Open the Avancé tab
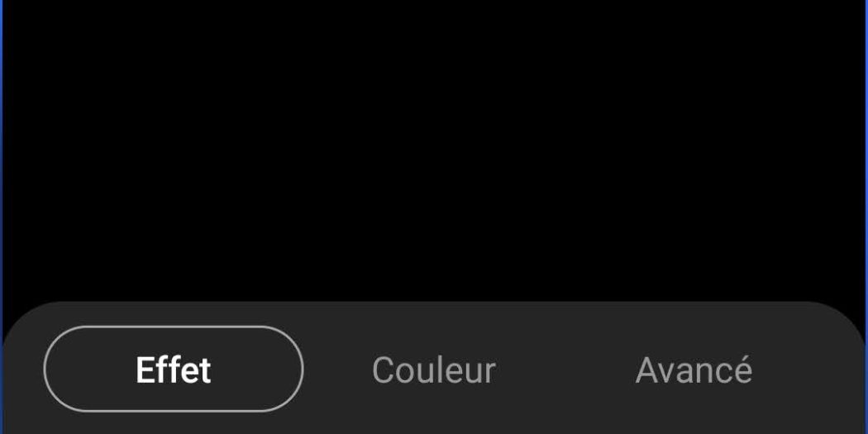868x434 pixels. click(x=694, y=370)
